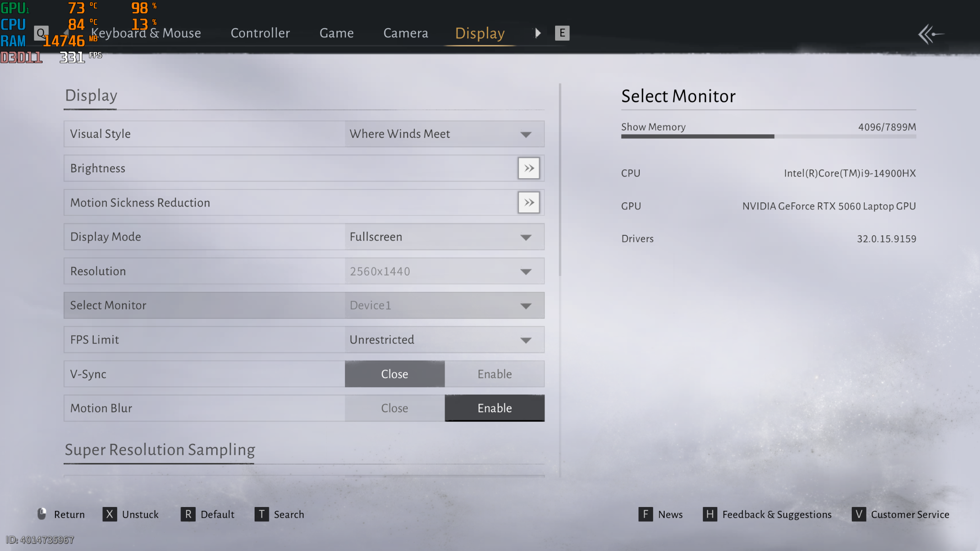This screenshot has width=980, height=551.
Task: Click the F key News icon
Action: (x=645, y=514)
